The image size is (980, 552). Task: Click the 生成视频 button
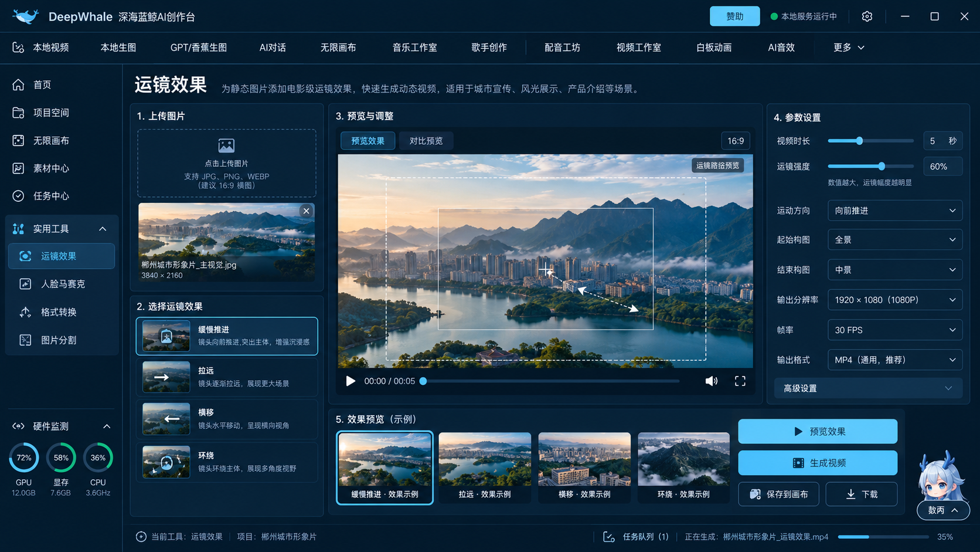click(x=818, y=463)
